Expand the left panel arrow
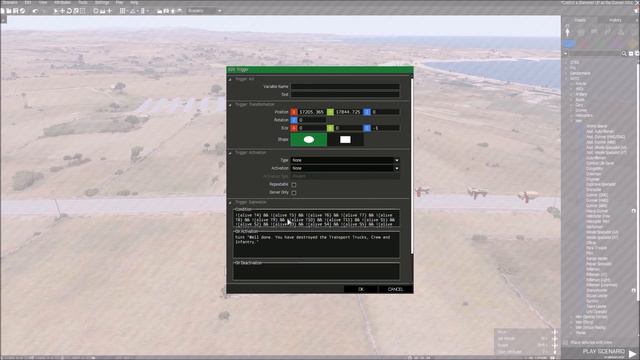 click(x=2, y=19)
